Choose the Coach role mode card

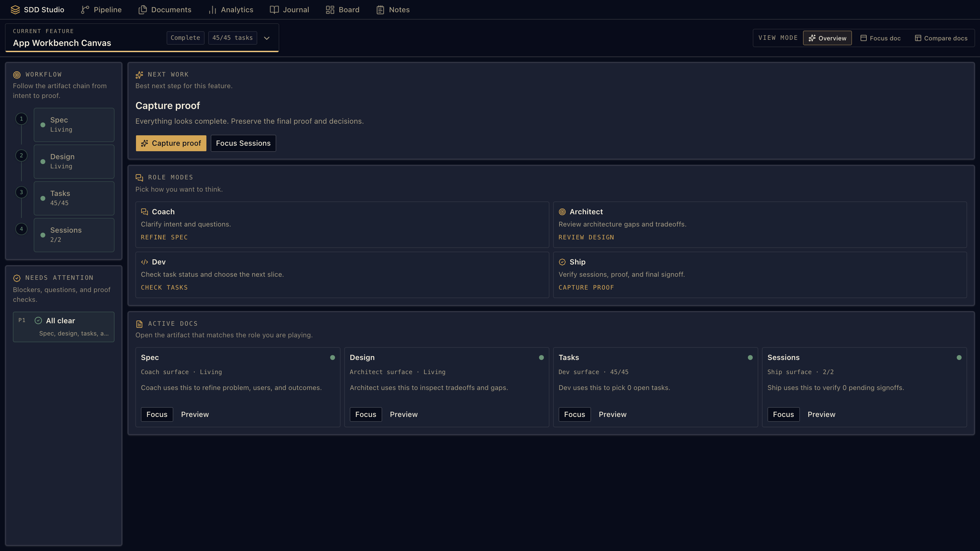(x=342, y=225)
